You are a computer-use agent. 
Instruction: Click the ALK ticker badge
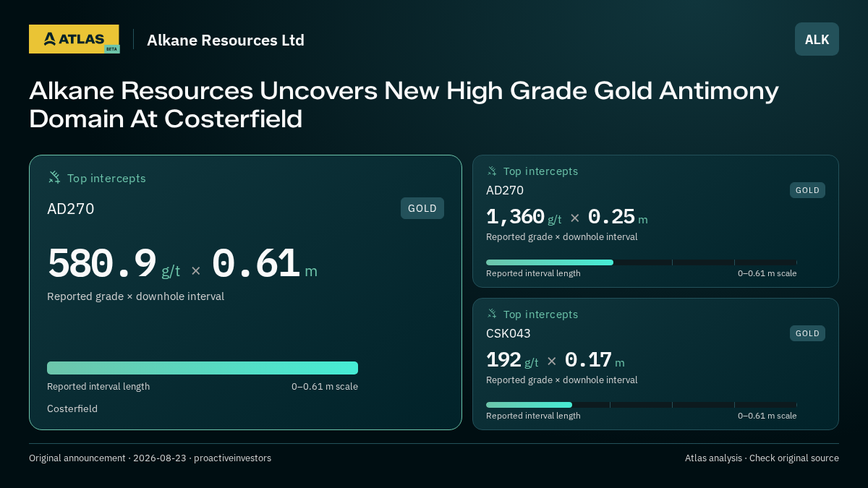point(817,39)
